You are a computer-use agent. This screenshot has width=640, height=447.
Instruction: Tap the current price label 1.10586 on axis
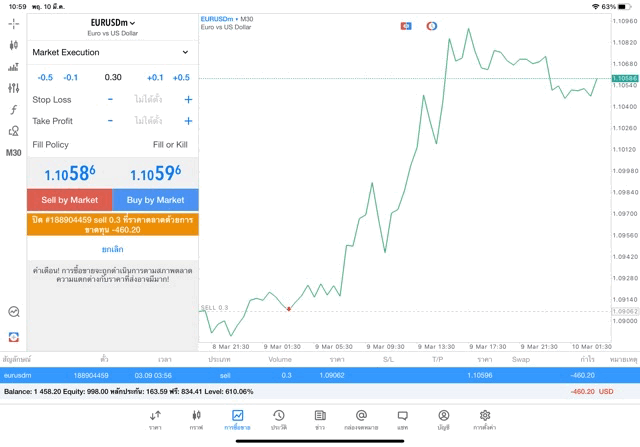625,78
